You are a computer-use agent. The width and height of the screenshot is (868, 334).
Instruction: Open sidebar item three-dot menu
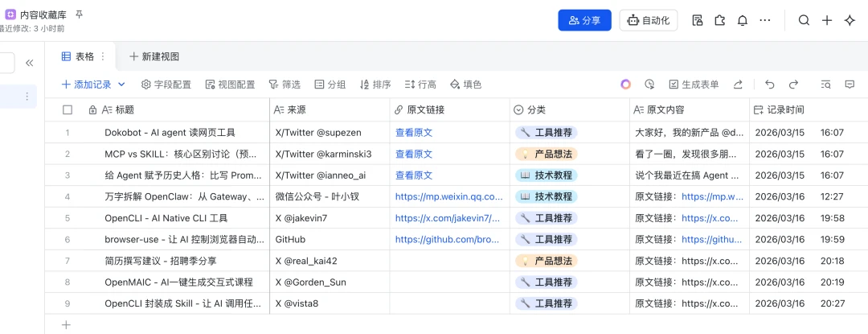coord(27,97)
